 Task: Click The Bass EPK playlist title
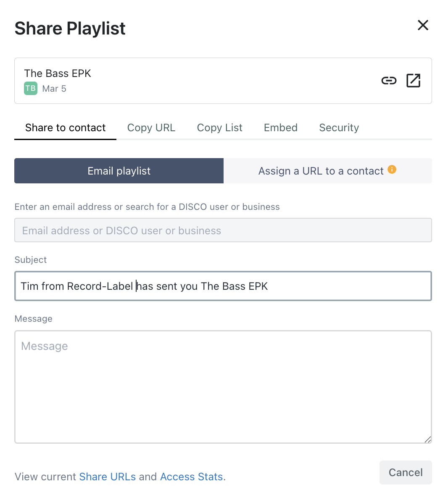(x=58, y=74)
